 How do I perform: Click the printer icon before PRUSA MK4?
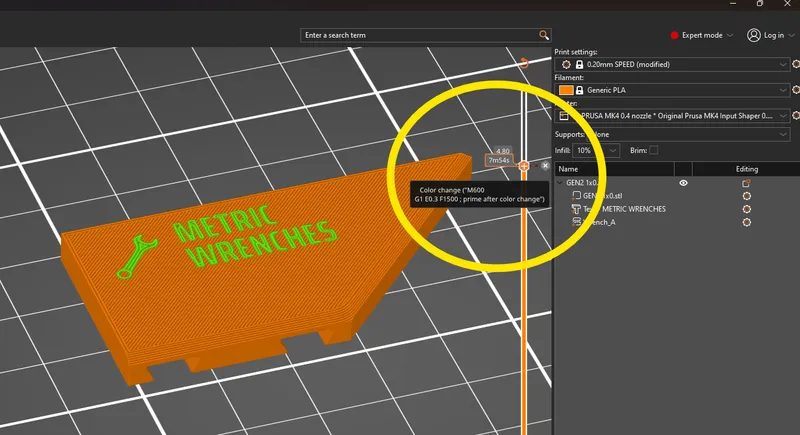564,116
